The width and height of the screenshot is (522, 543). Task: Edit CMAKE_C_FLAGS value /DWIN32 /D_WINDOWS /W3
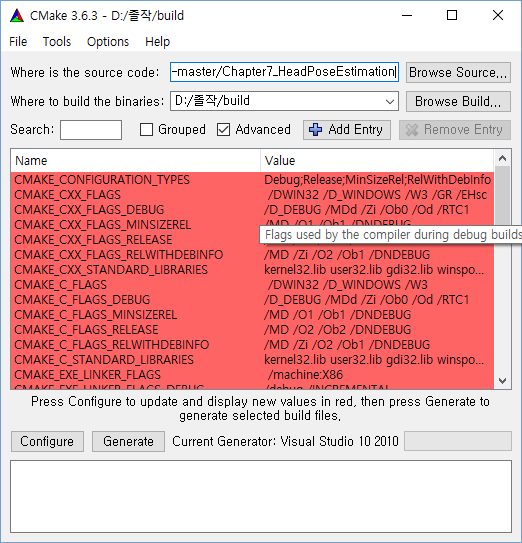click(377, 285)
